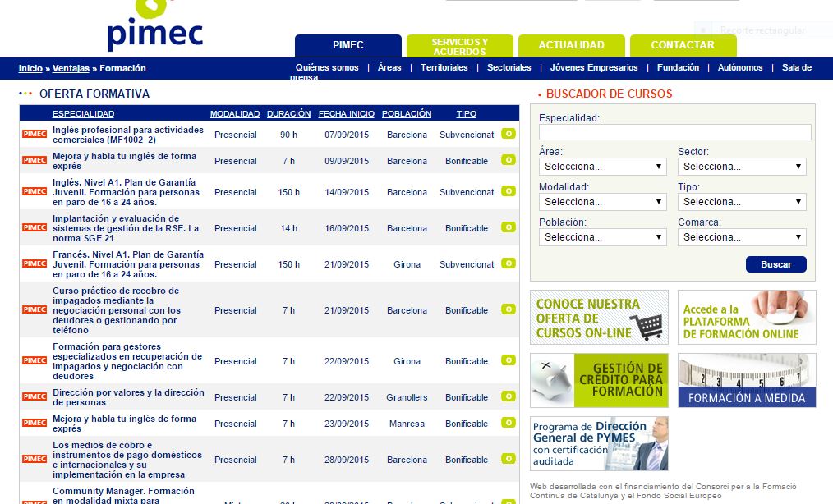
Task: Select the Contactar tab
Action: pos(683,46)
